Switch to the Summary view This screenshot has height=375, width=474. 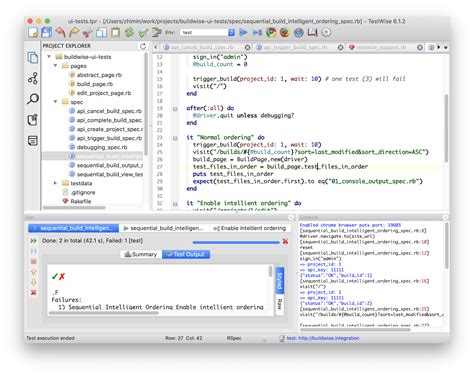(x=141, y=254)
